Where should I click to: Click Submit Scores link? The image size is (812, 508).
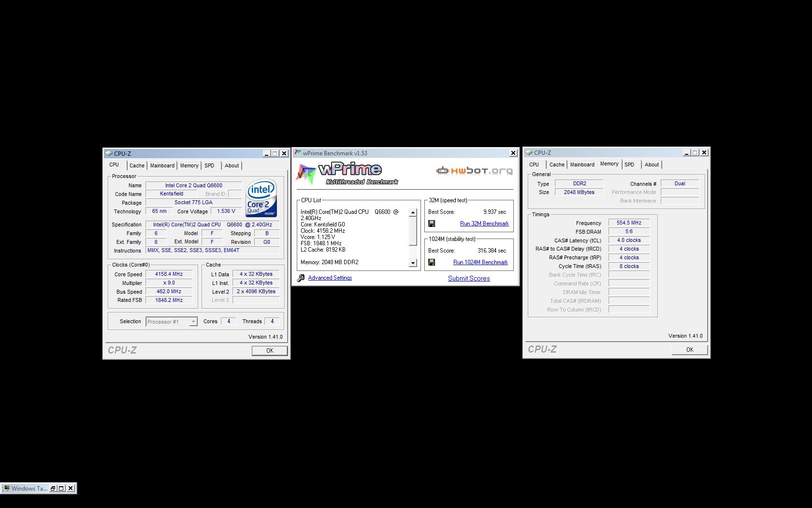coord(469,278)
